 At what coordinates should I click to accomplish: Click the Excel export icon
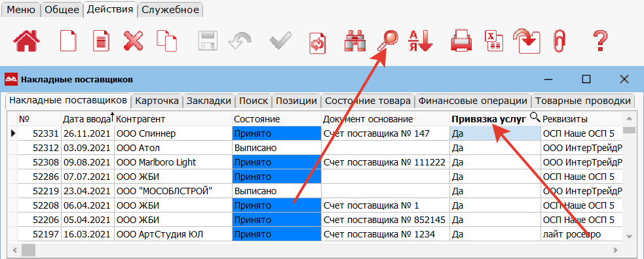pyautogui.click(x=495, y=41)
